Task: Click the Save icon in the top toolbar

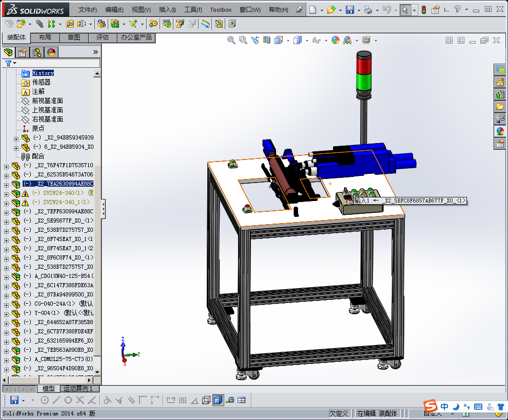Action: click(350, 10)
